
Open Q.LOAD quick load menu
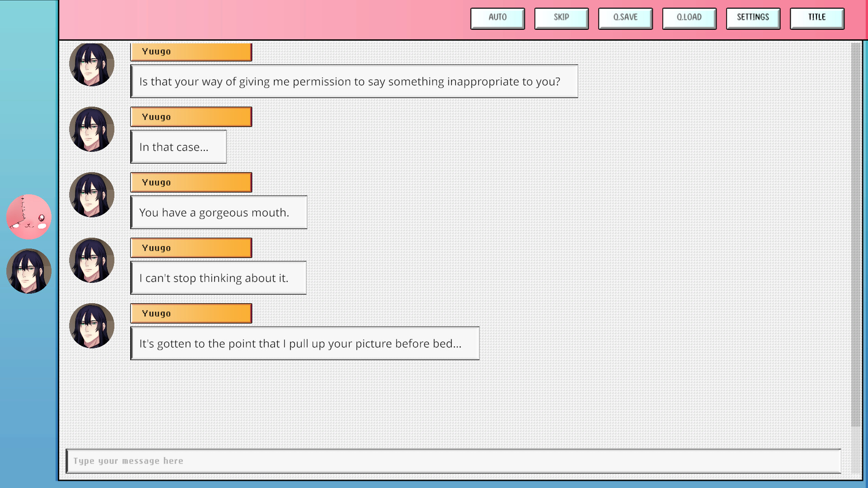pyautogui.click(x=689, y=17)
